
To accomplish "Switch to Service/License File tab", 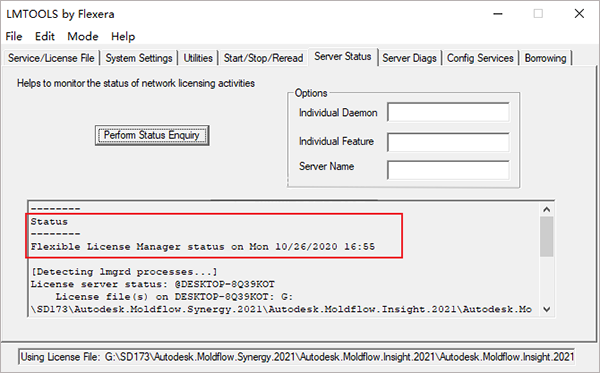I will pyautogui.click(x=51, y=58).
